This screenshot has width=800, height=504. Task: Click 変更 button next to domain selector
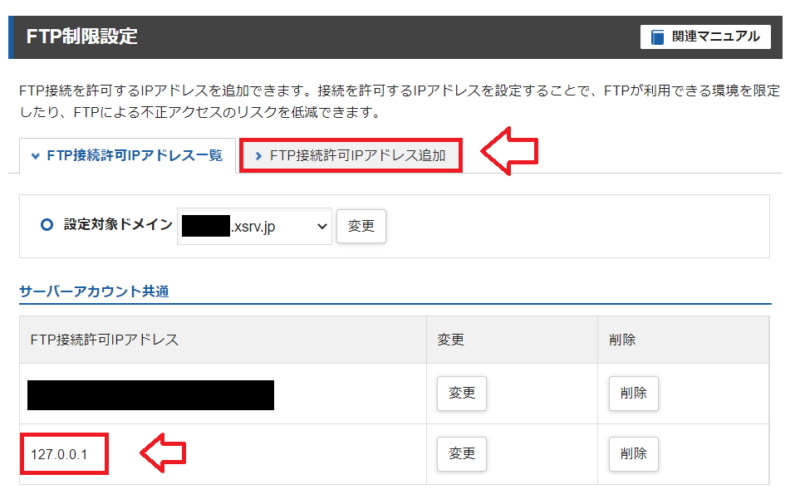click(x=361, y=226)
